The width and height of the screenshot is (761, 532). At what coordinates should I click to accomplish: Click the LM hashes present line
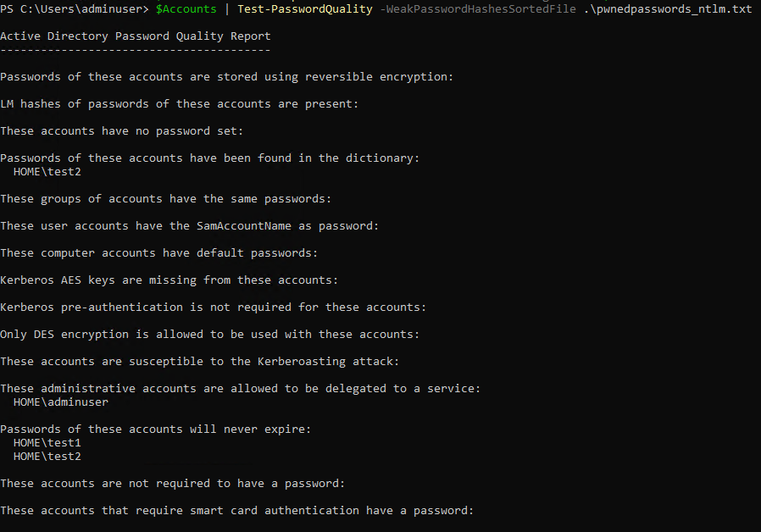tap(179, 104)
